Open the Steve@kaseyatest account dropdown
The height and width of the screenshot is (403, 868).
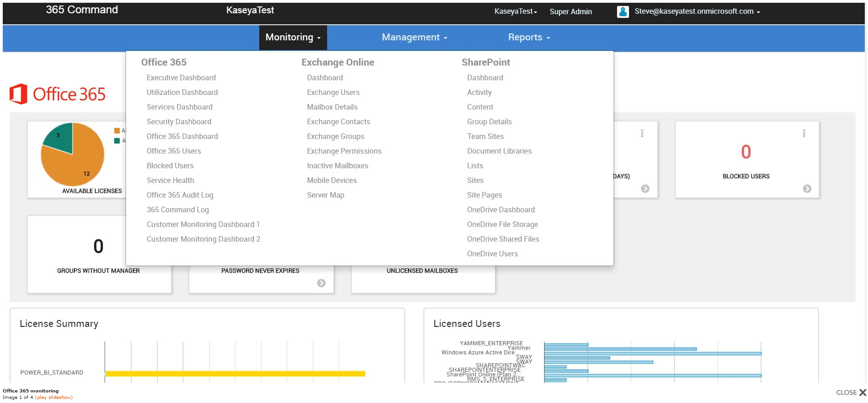click(697, 11)
